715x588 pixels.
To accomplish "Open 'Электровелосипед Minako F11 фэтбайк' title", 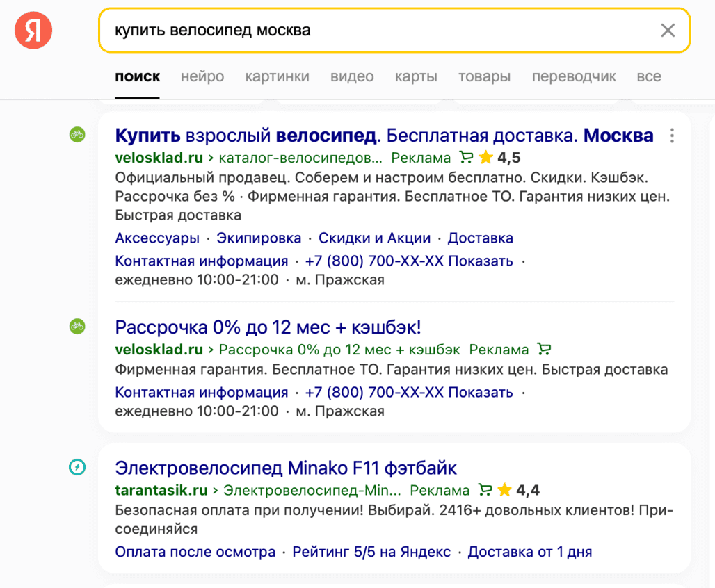I will point(286,468).
